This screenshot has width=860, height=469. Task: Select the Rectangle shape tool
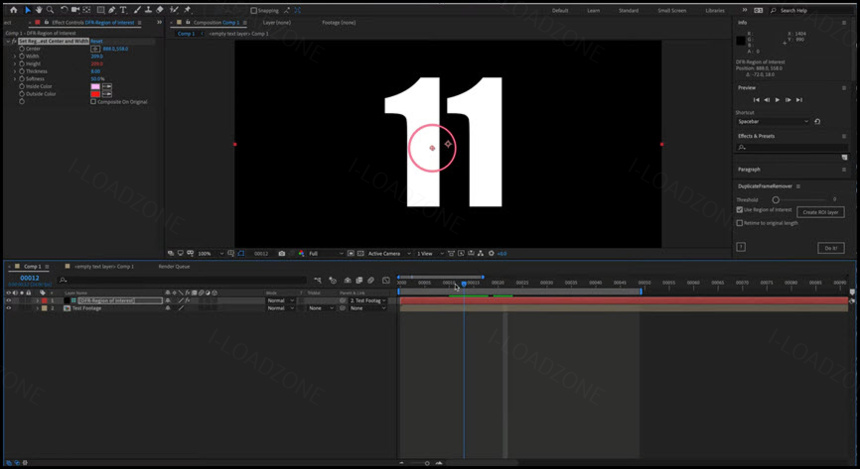coord(101,10)
